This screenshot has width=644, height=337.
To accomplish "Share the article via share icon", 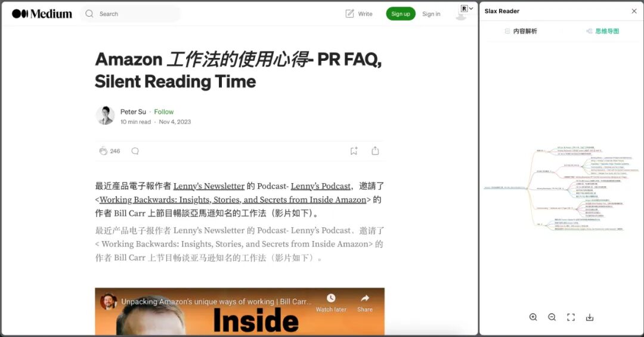I will click(375, 151).
